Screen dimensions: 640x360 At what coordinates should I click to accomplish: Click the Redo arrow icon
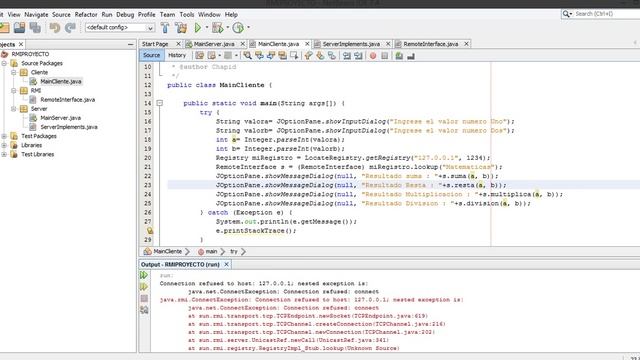70,27
